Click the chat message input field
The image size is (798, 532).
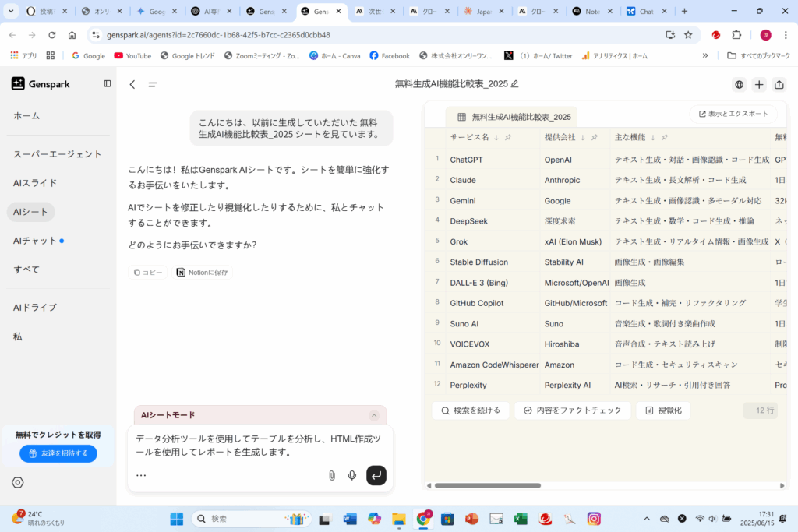[x=260, y=446]
